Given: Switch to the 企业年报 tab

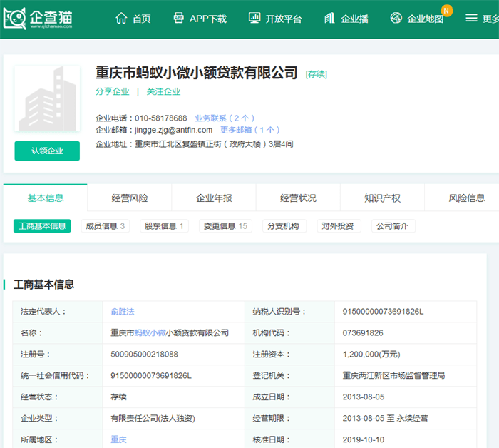Looking at the screenshot, I should pos(214,198).
